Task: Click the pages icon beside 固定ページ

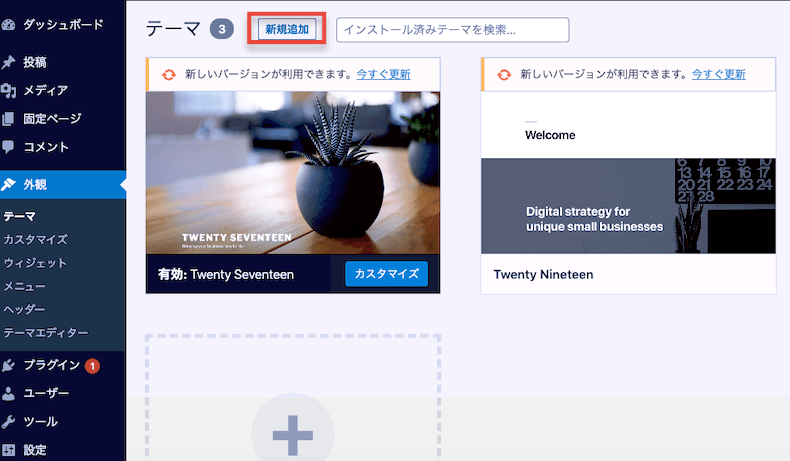Action: [x=8, y=119]
